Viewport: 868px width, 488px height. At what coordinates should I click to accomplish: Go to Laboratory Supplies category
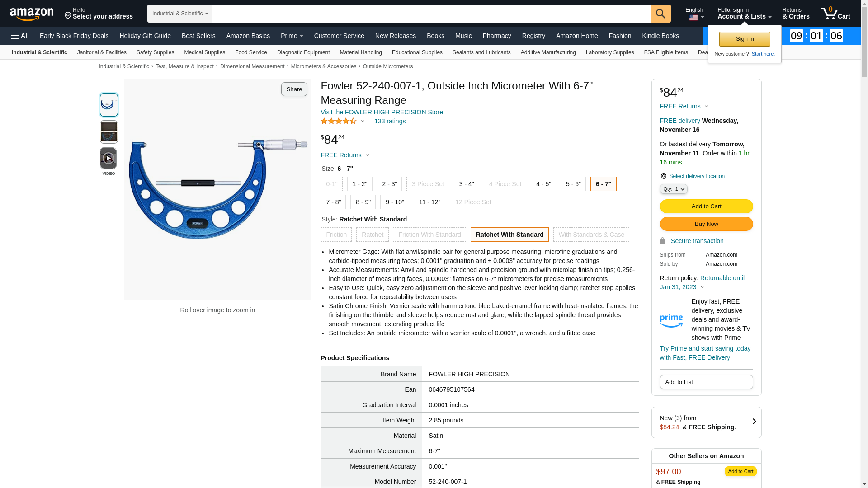click(x=609, y=52)
